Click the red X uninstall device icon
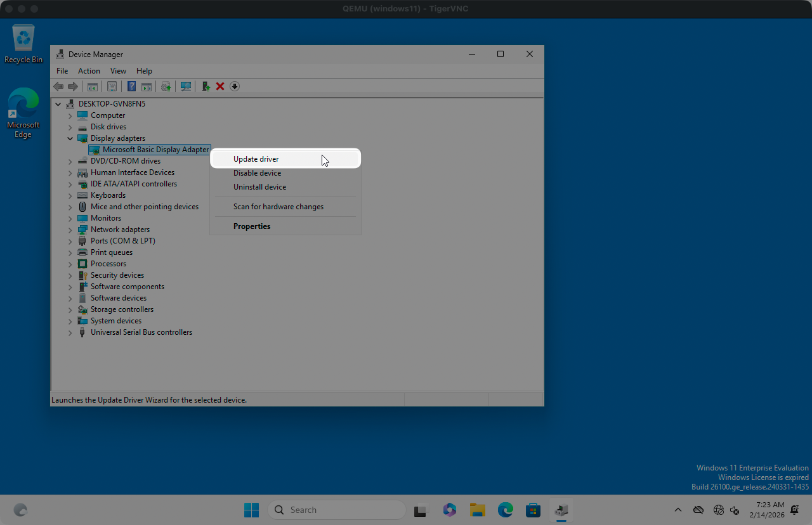The height and width of the screenshot is (525, 812). point(220,86)
